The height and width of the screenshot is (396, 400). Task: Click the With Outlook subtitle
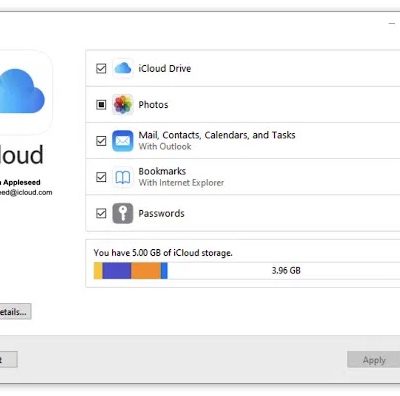165,146
